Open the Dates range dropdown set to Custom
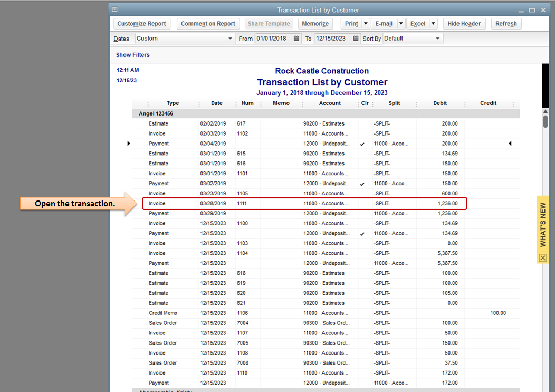This screenshot has width=555, height=392. (x=185, y=39)
